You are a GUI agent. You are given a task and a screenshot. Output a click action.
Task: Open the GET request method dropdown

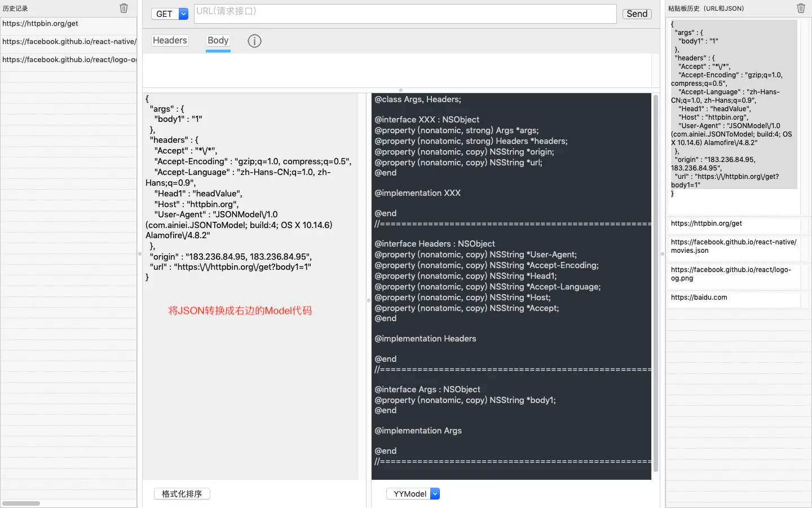pyautogui.click(x=170, y=14)
